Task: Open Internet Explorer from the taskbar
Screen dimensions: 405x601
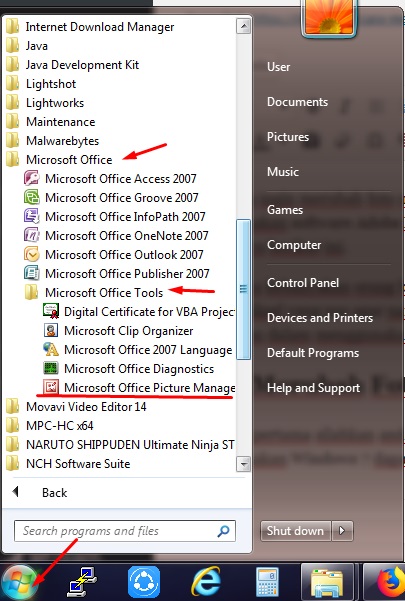Action: click(x=207, y=583)
